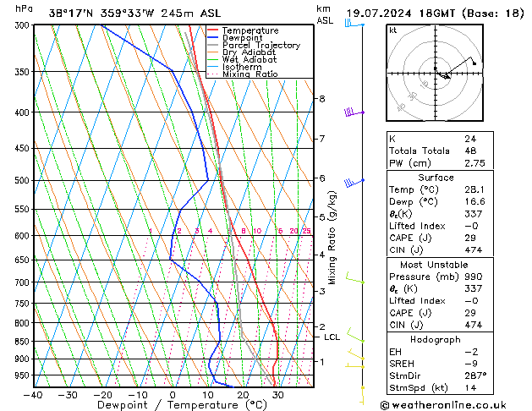Click the LCL level label

click(x=332, y=337)
